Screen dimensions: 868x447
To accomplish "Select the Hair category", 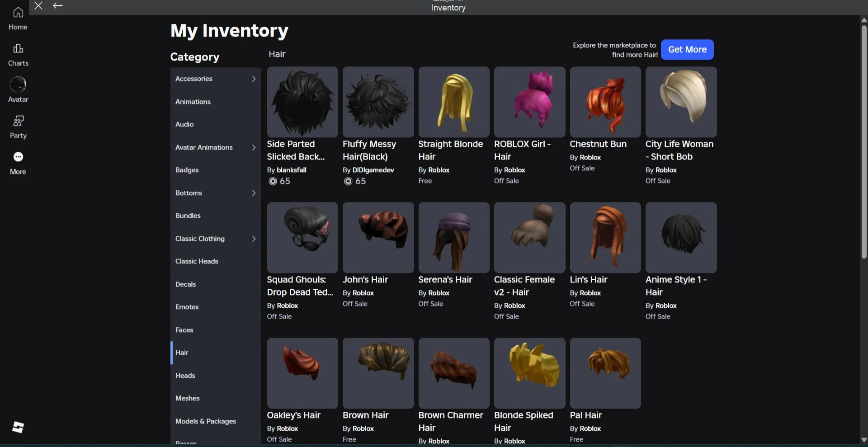I will [182, 353].
